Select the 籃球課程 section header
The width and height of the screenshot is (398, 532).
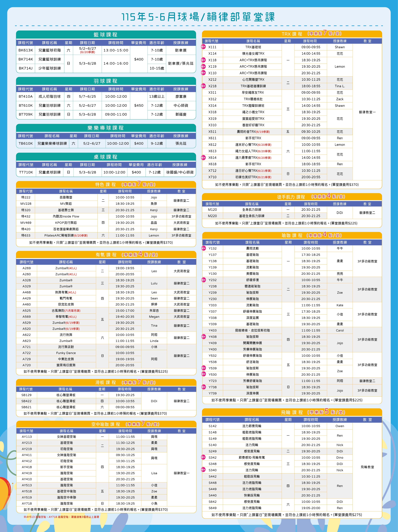[106, 35]
